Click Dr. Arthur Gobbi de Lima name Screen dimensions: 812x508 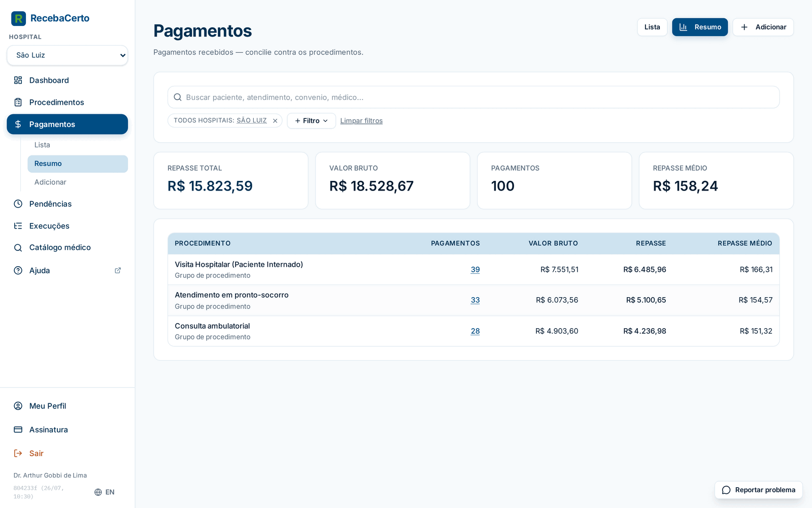point(50,475)
